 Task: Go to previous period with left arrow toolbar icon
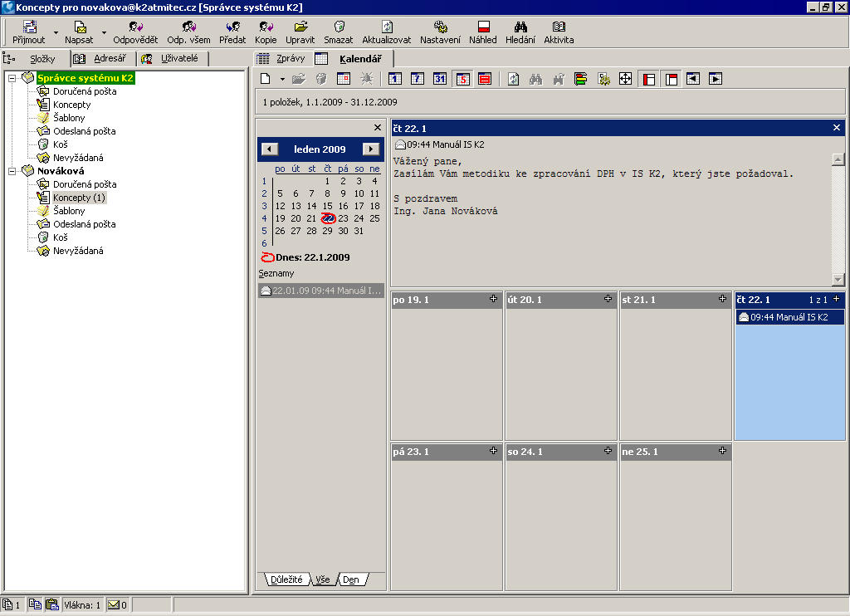[693, 79]
